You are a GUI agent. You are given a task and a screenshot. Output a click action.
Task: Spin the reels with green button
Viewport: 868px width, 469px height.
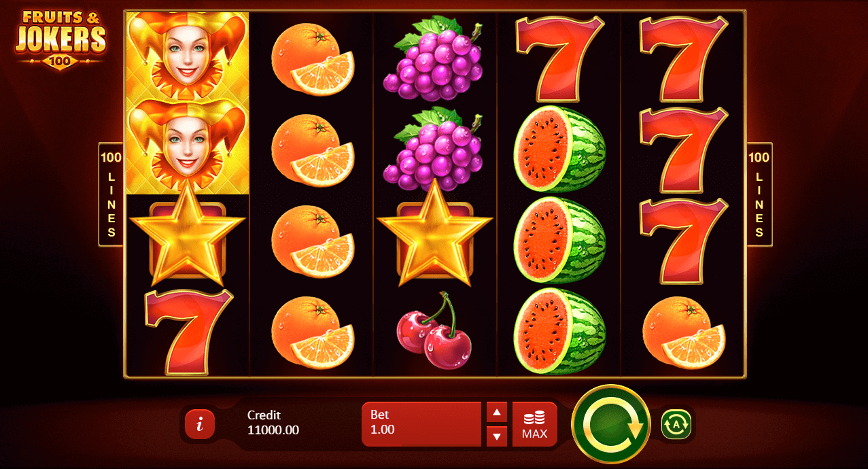[611, 424]
